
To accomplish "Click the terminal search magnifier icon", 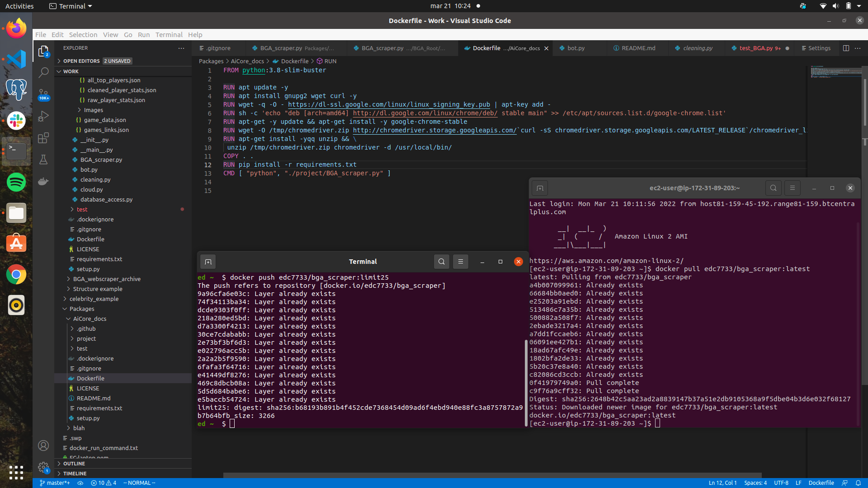I will 442,262.
